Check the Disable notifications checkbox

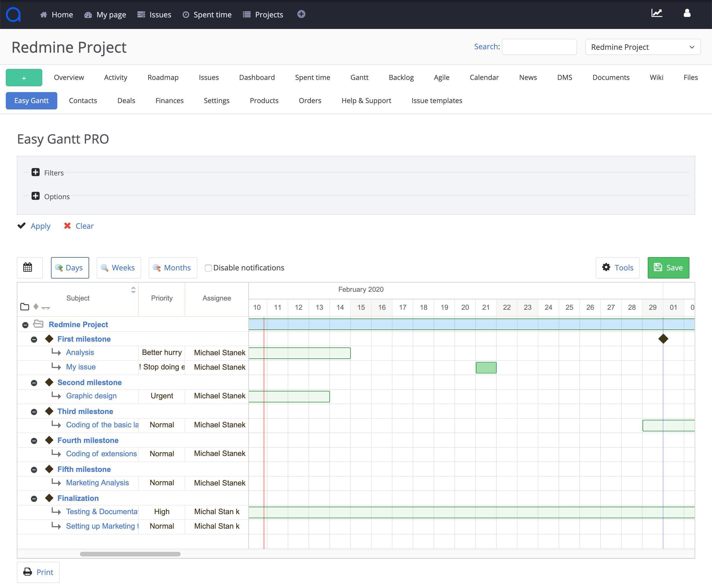click(x=208, y=268)
